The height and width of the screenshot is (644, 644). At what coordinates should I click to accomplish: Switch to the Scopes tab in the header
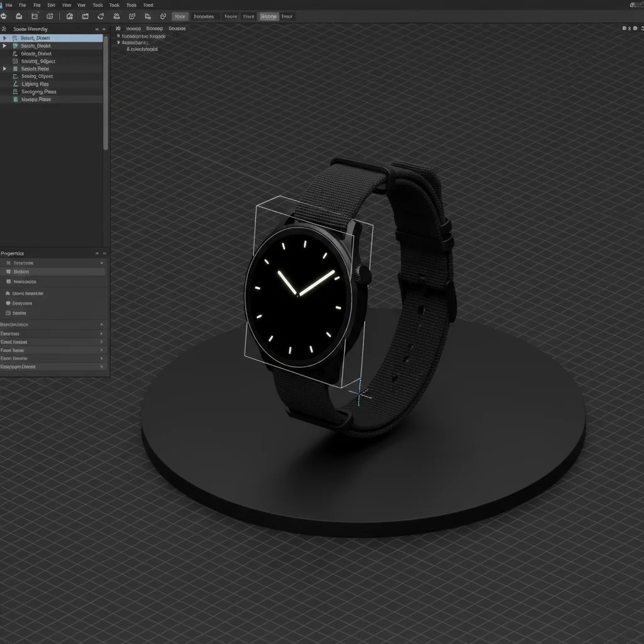point(204,16)
